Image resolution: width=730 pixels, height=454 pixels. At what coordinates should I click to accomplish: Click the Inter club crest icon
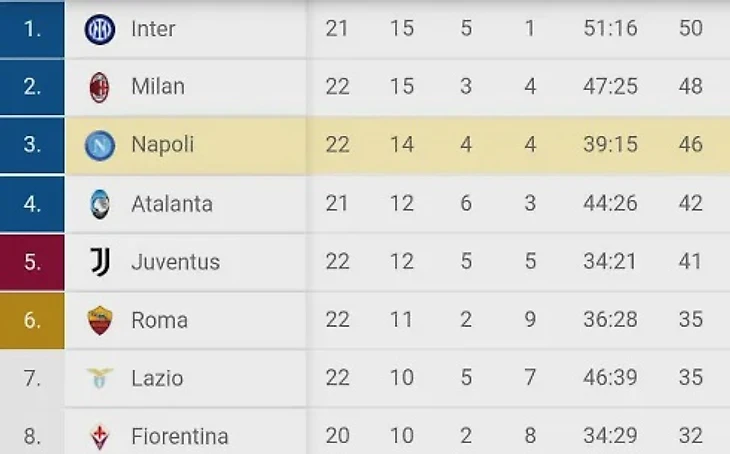(100, 29)
